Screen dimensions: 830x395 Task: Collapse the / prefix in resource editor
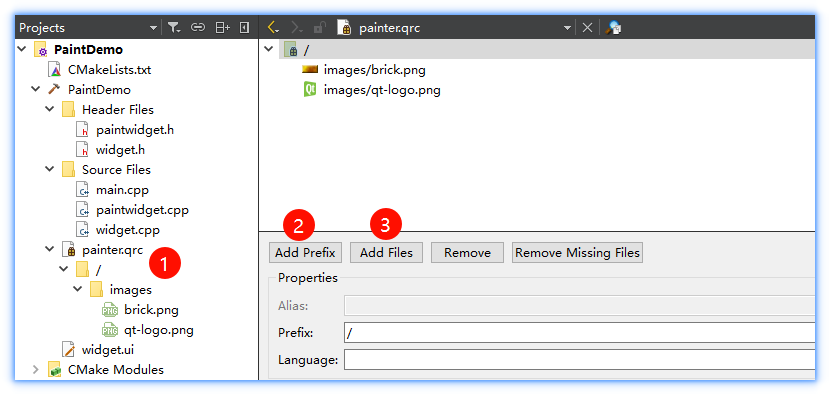269,49
